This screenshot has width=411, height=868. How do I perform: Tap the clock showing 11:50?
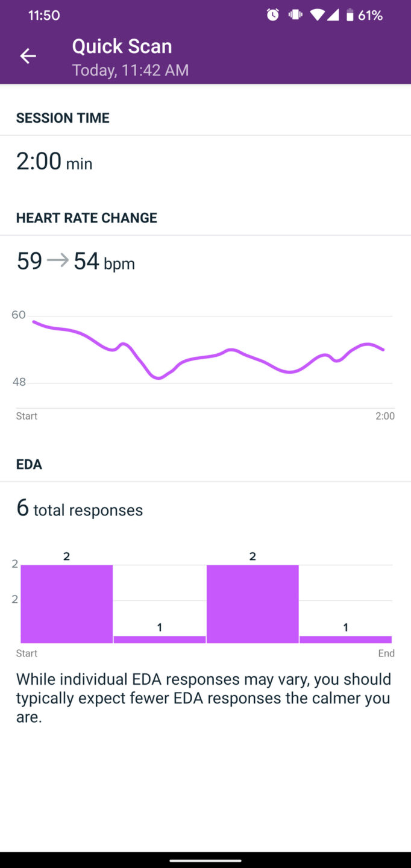click(43, 14)
